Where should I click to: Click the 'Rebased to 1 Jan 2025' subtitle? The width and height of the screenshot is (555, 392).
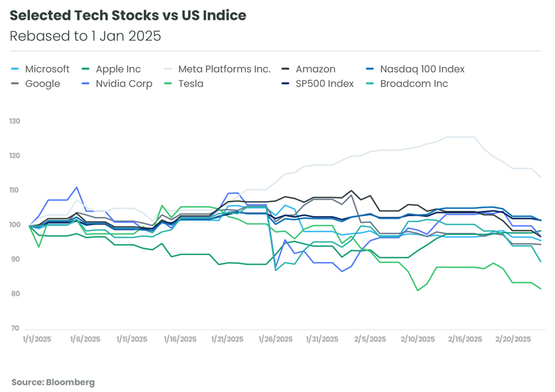click(x=85, y=36)
